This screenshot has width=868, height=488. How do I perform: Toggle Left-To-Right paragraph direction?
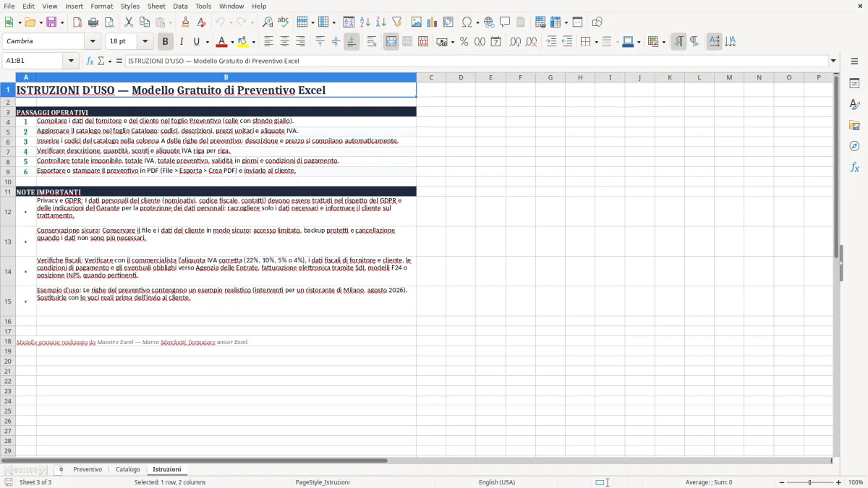click(x=678, y=42)
